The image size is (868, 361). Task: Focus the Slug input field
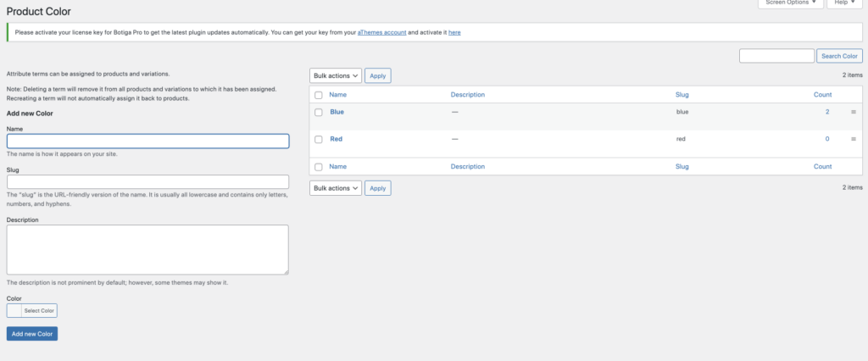point(147,182)
